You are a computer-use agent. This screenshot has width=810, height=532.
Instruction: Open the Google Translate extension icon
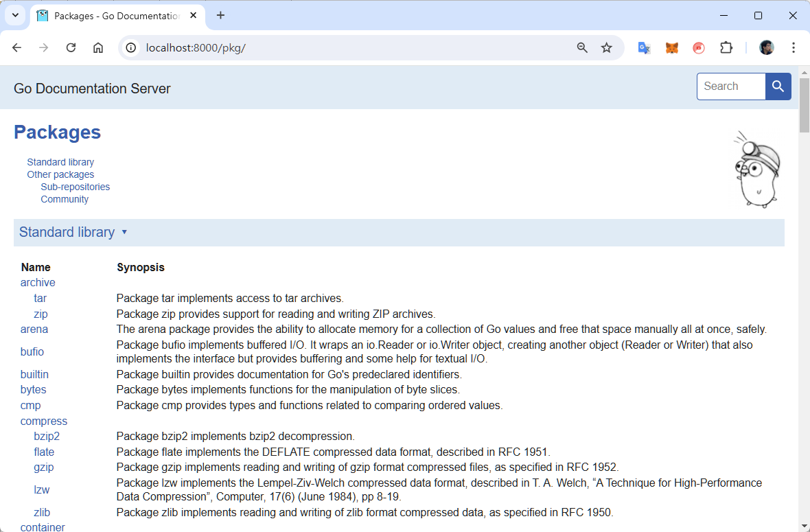pyautogui.click(x=644, y=48)
